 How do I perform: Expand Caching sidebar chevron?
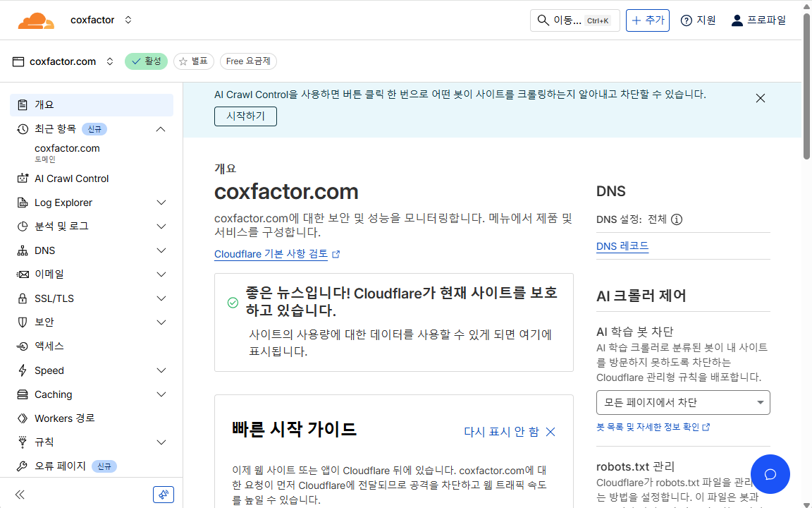tap(161, 394)
